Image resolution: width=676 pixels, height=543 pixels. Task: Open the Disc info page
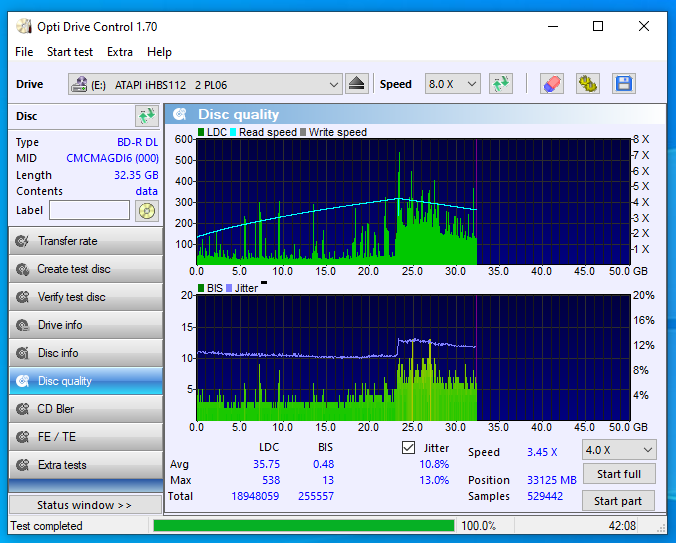click(86, 353)
